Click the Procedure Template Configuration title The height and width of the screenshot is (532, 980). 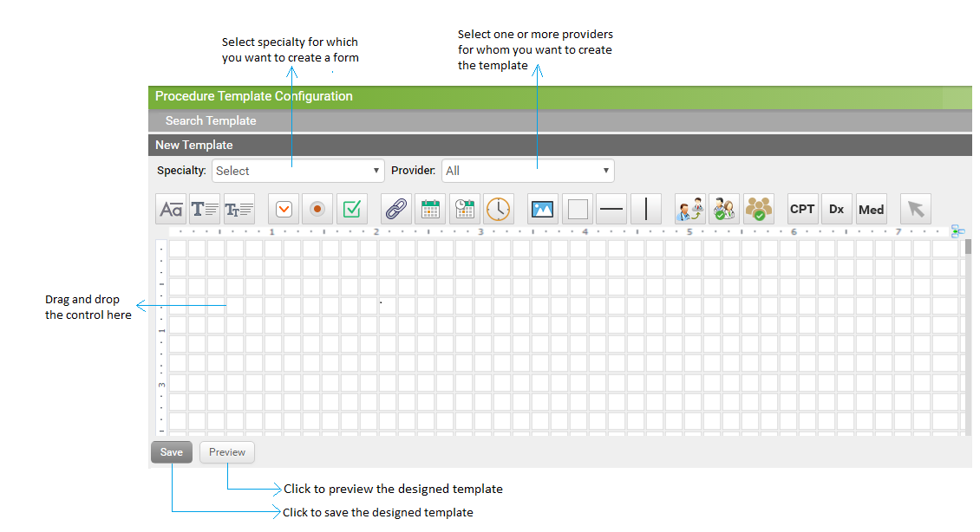(x=254, y=96)
